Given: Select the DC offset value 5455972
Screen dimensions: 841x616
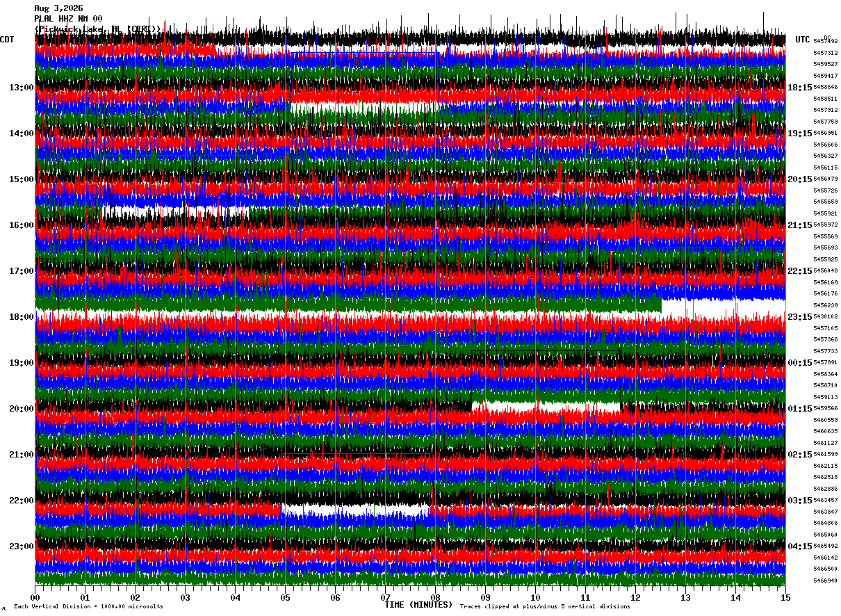Looking at the screenshot, I should [x=825, y=225].
